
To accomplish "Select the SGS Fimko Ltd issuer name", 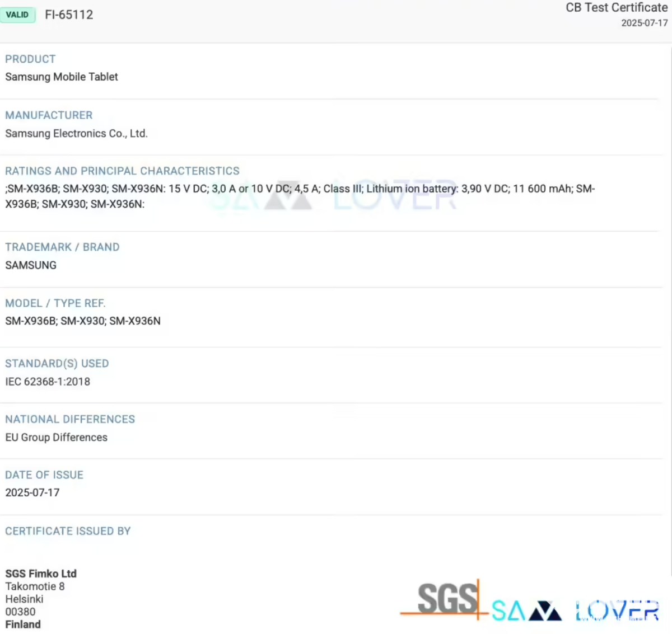I will (x=41, y=574).
